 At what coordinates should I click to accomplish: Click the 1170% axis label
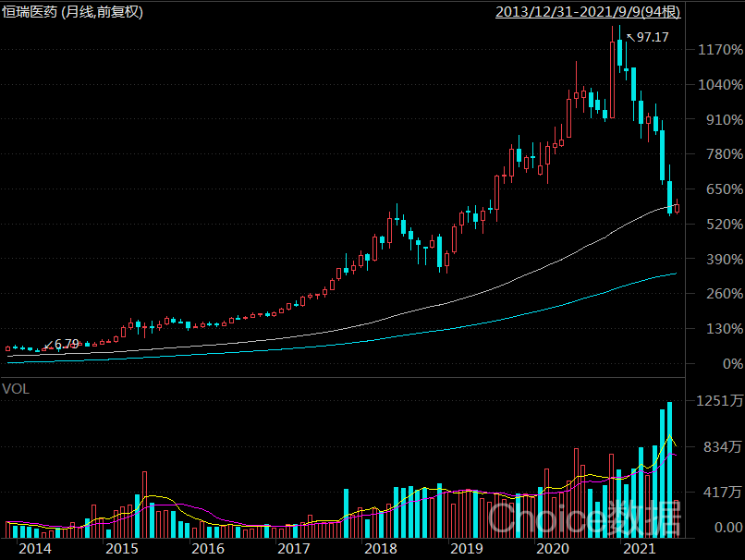pyautogui.click(x=720, y=49)
